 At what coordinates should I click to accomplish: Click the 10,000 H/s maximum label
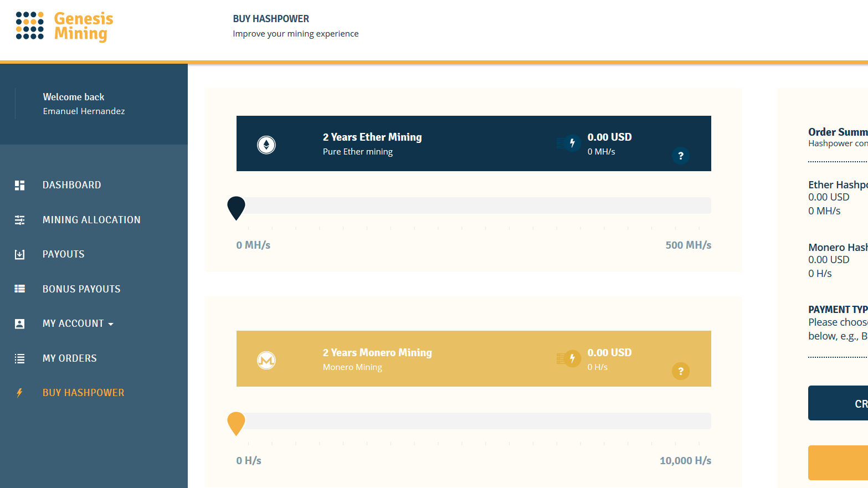685,460
